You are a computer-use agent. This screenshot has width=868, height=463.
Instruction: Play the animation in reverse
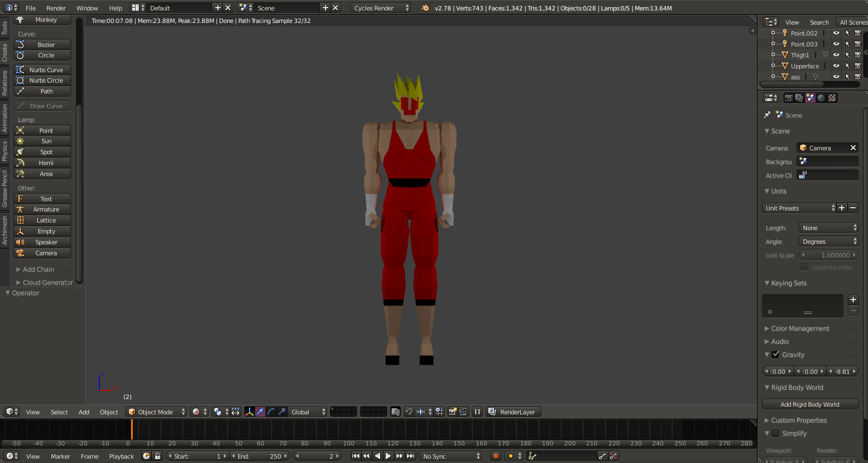point(377,456)
